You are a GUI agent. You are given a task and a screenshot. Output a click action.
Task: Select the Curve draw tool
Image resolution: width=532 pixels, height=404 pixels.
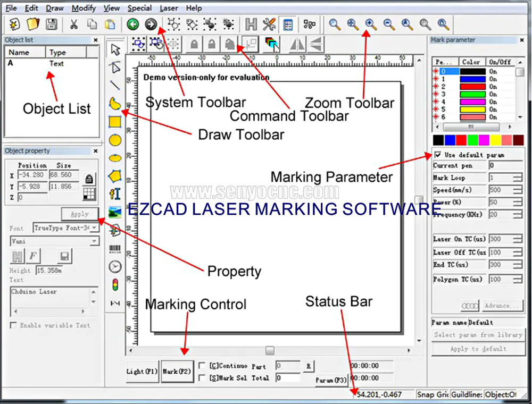point(115,103)
